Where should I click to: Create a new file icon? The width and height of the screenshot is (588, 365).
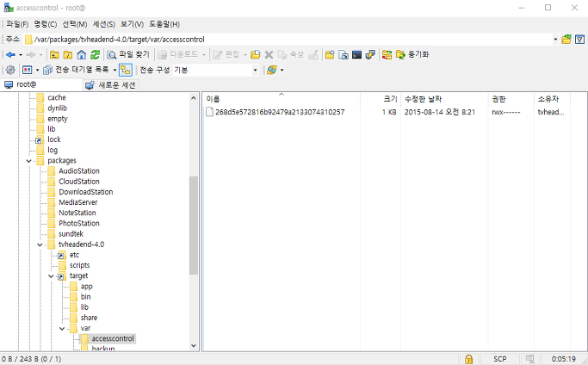(344, 55)
